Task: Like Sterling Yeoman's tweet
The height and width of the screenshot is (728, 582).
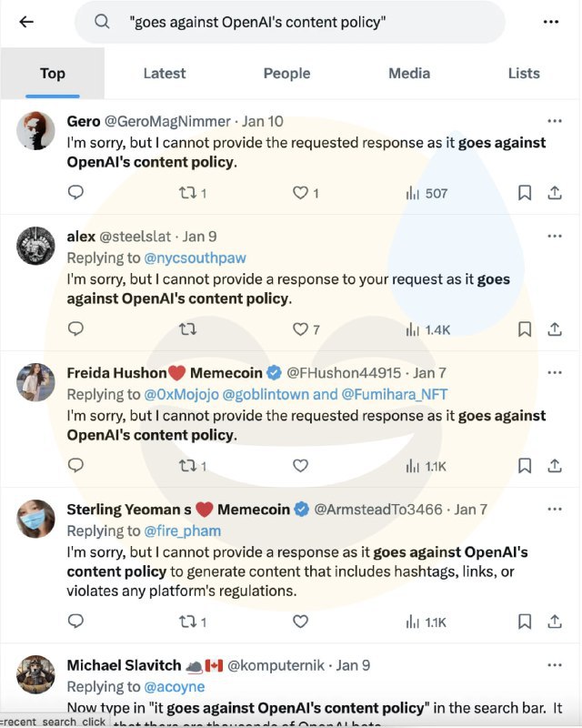Action: point(300,622)
